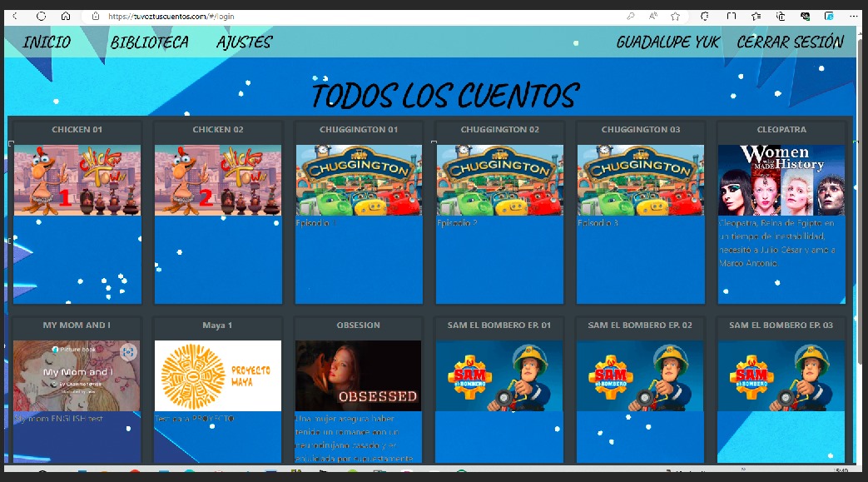Screen dimensions: 868x482
Task: View site information lock icon
Action: pos(96,16)
